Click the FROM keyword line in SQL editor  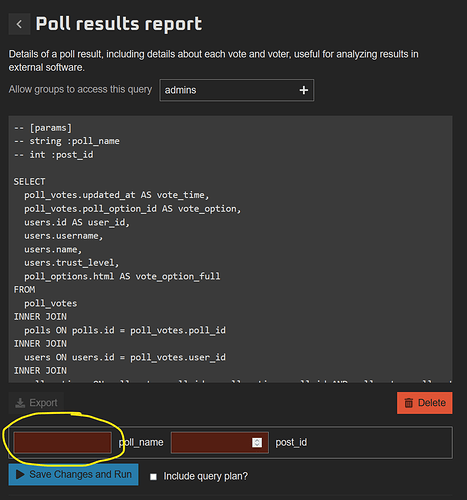(x=24, y=290)
